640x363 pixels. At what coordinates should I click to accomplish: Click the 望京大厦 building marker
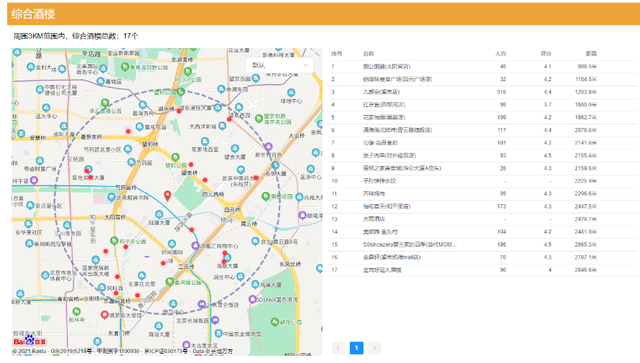(235, 148)
